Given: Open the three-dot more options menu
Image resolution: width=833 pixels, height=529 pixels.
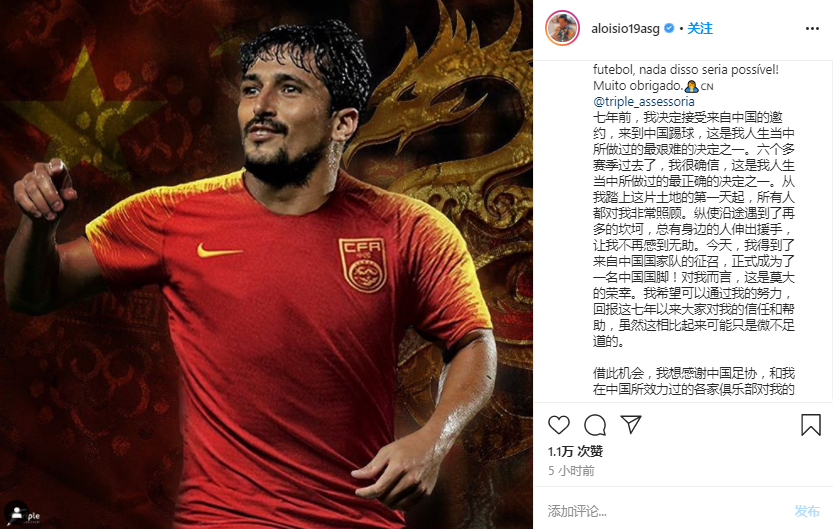Looking at the screenshot, I should (812, 29).
